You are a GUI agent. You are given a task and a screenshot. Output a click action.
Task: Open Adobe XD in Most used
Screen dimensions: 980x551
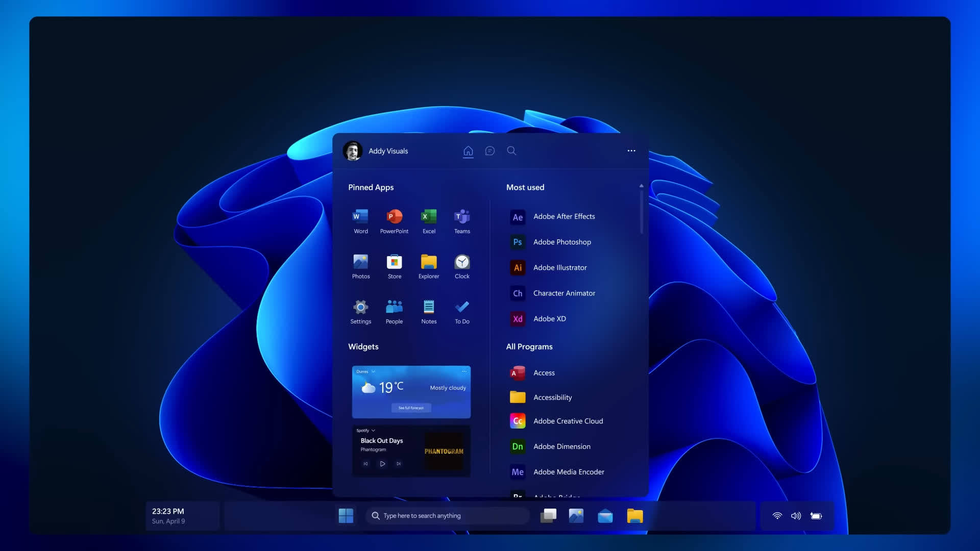pyautogui.click(x=549, y=319)
